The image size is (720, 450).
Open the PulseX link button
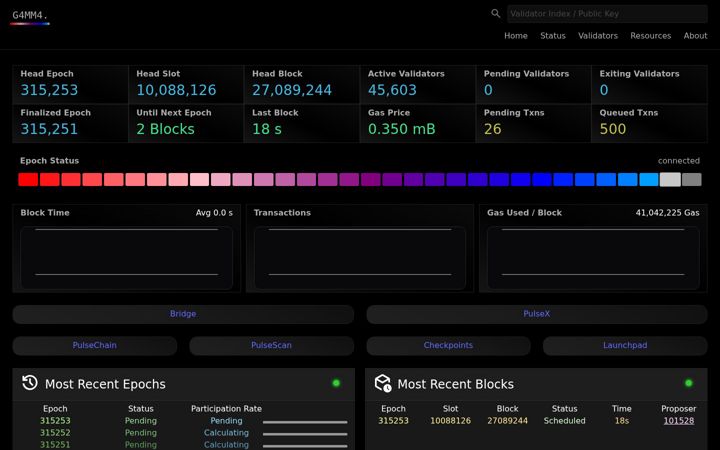(x=537, y=314)
